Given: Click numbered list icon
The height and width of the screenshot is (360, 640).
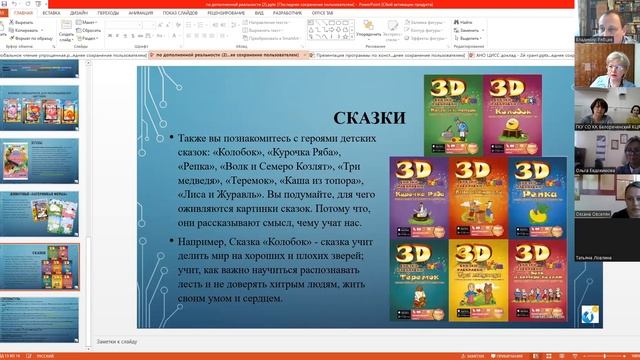Looking at the screenshot, I should pos(201,25).
